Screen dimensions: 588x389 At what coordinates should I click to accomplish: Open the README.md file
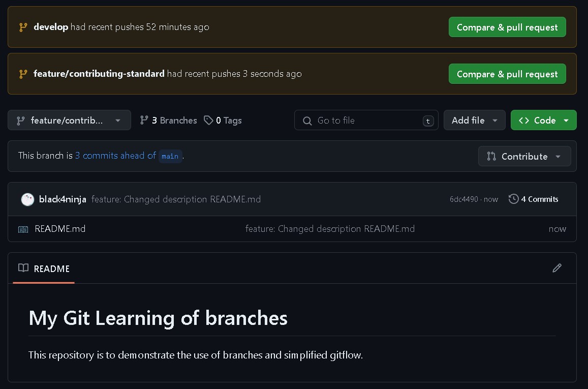[x=60, y=229]
